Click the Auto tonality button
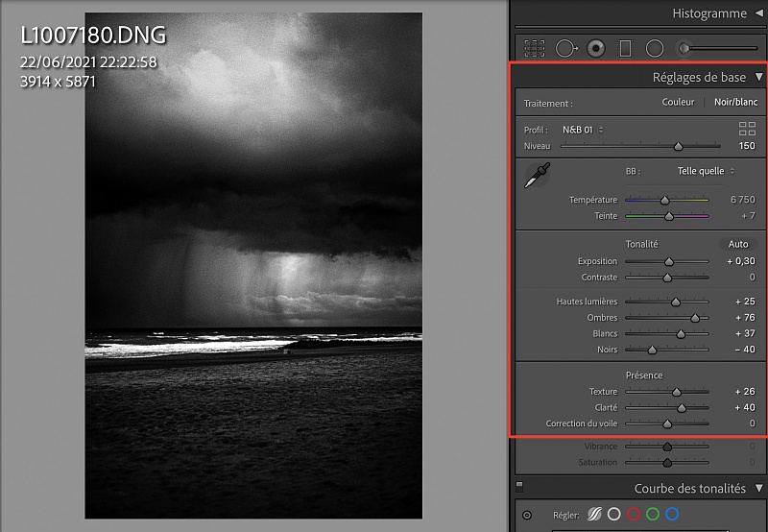The height and width of the screenshot is (532, 768). tap(737, 244)
